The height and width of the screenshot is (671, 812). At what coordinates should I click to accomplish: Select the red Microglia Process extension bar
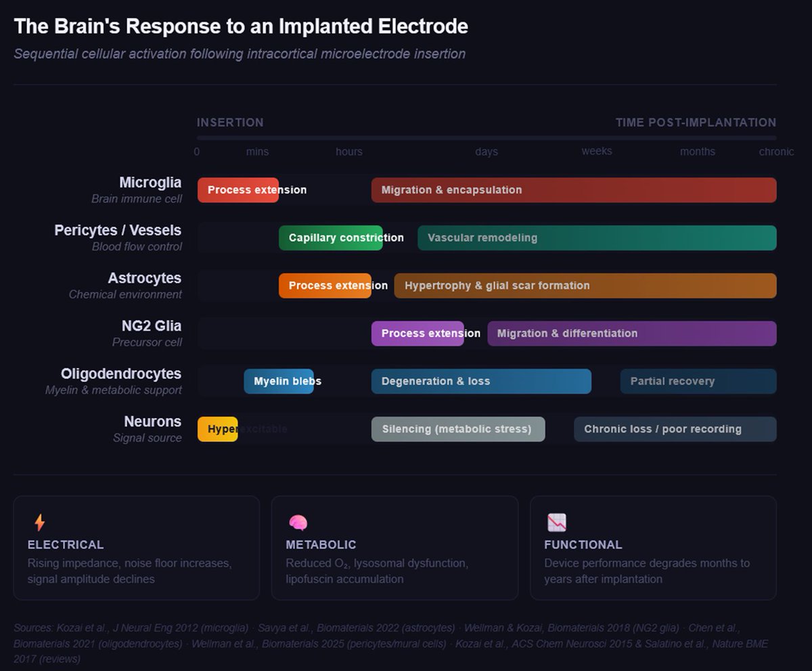(238, 190)
